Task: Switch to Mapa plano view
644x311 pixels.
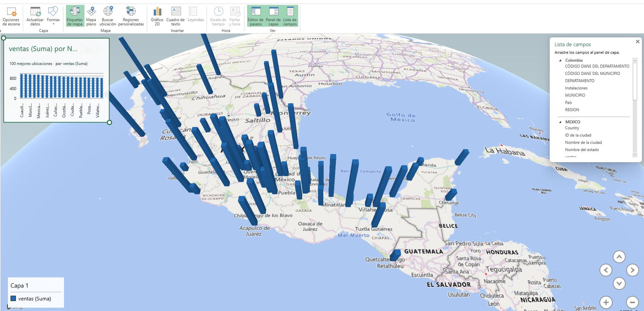Action: [x=91, y=16]
